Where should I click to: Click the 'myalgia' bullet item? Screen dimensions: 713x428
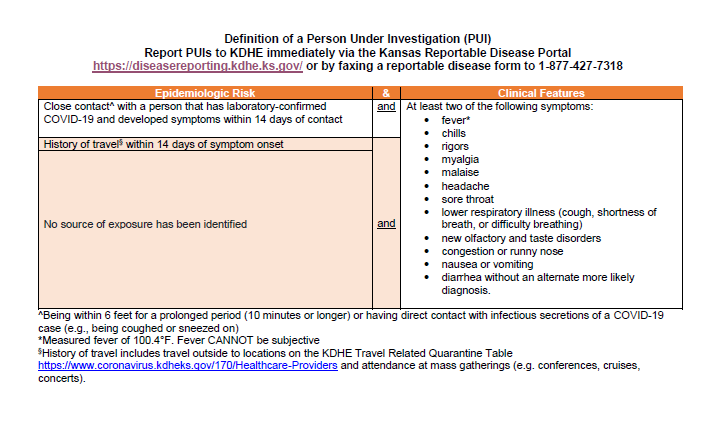(460, 159)
